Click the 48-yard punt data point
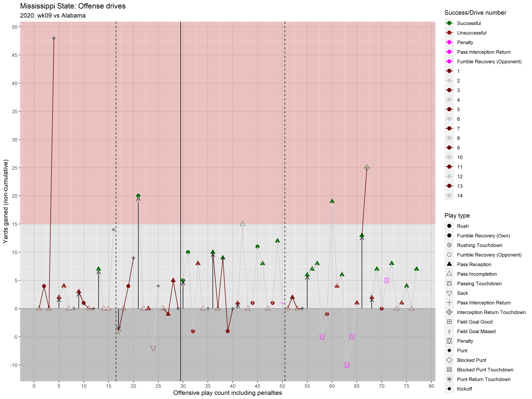Screen dimensions: 532x399 click(x=54, y=38)
